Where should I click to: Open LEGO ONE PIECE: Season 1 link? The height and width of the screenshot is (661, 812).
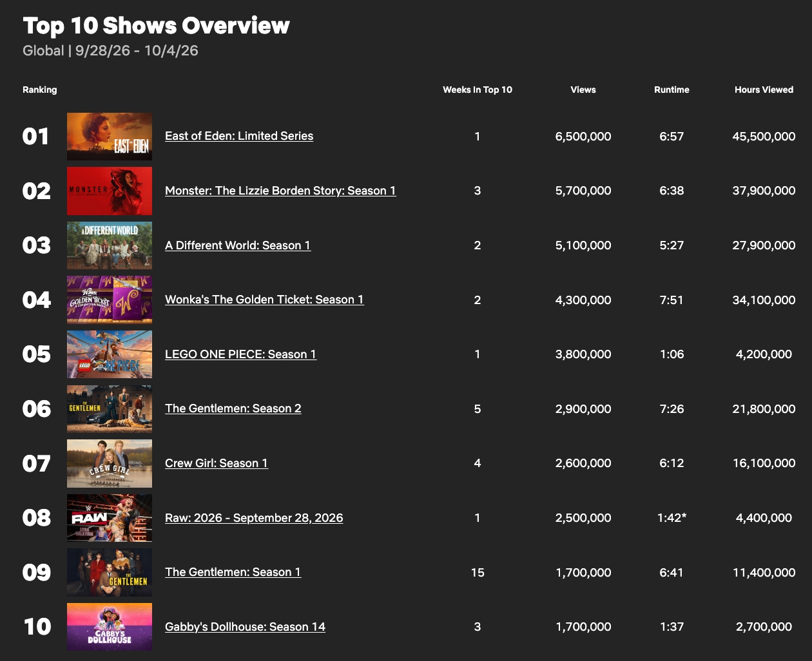point(240,354)
